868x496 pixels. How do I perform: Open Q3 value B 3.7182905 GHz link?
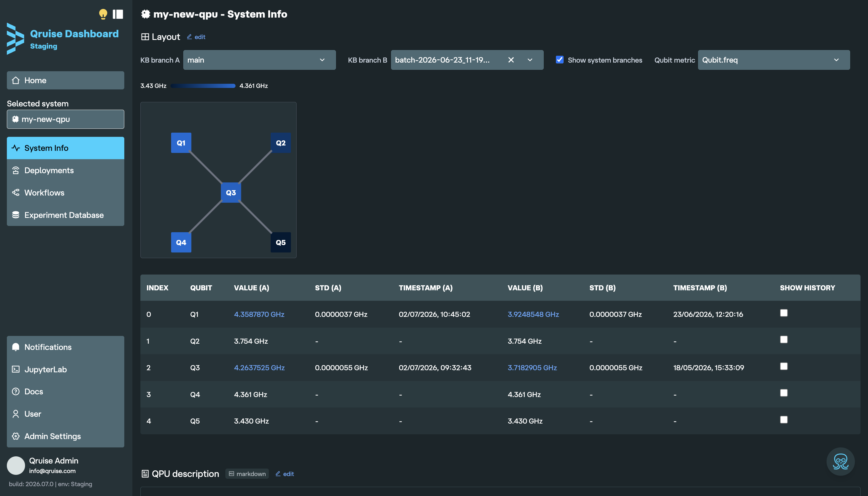coord(532,368)
